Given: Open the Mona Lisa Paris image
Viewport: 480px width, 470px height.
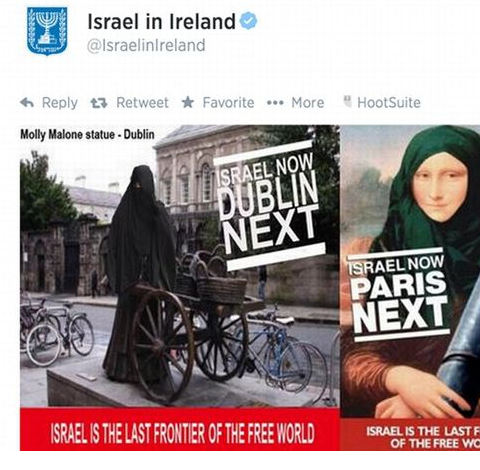Looking at the screenshot, I should coord(410,288).
